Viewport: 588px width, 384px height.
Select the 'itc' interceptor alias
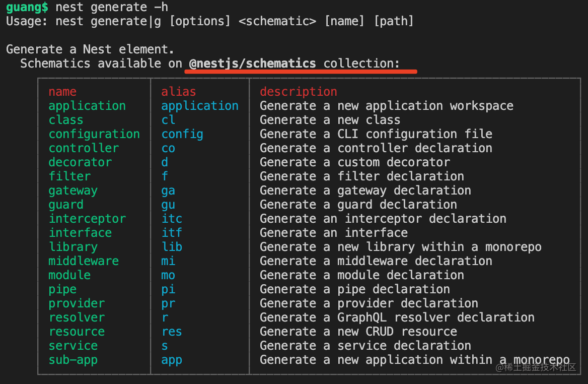tap(172, 219)
